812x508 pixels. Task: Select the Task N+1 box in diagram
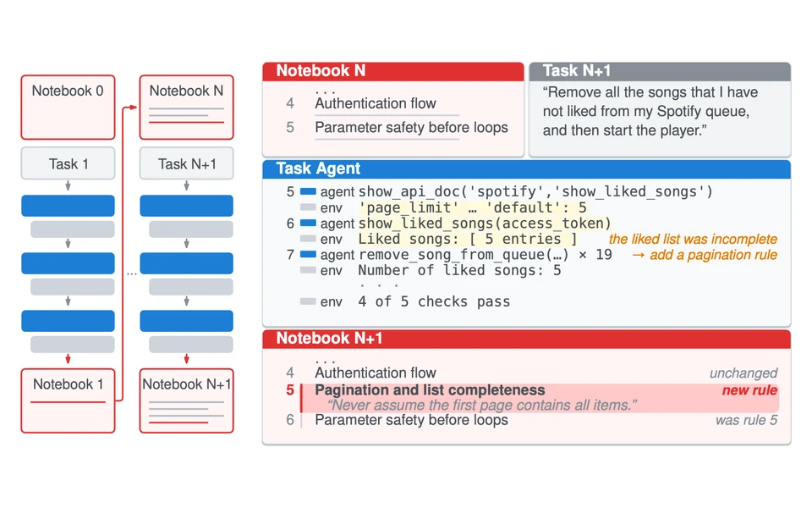coord(186,163)
